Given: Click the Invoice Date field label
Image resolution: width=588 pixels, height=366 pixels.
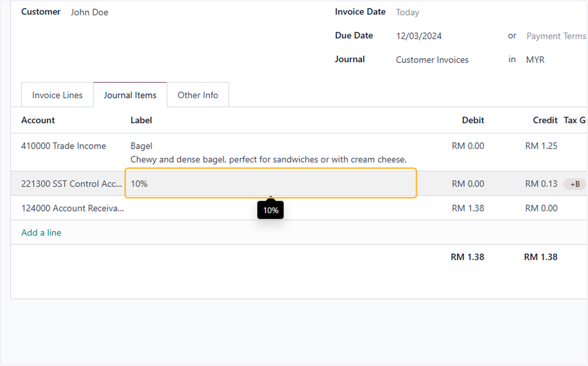Looking at the screenshot, I should (360, 12).
